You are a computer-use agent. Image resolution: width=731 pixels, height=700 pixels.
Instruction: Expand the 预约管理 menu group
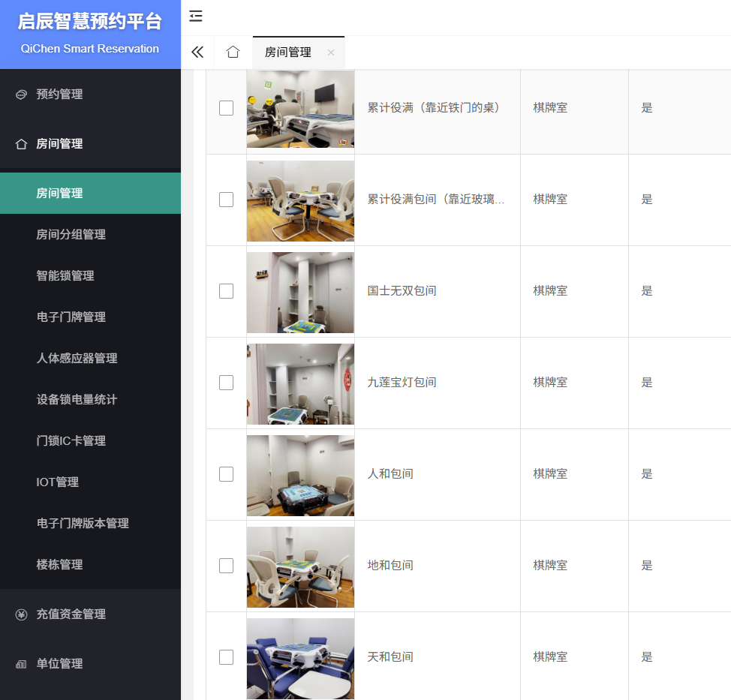click(x=91, y=94)
